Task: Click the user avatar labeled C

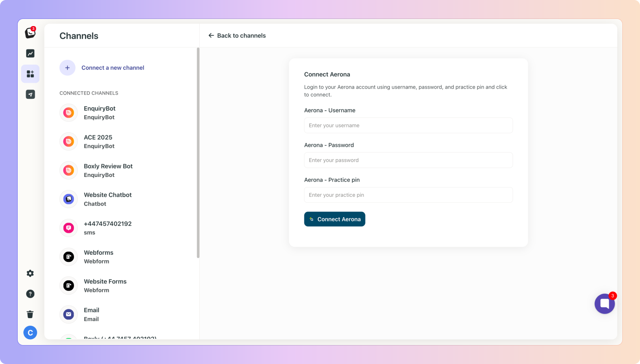Action: (x=30, y=333)
